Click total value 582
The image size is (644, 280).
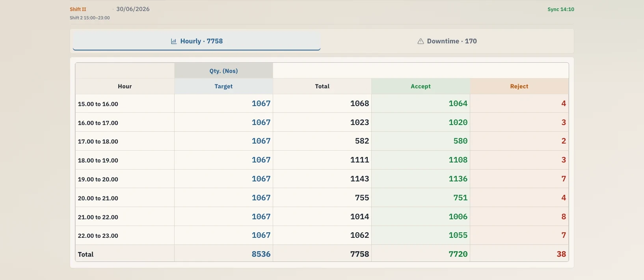(x=362, y=141)
